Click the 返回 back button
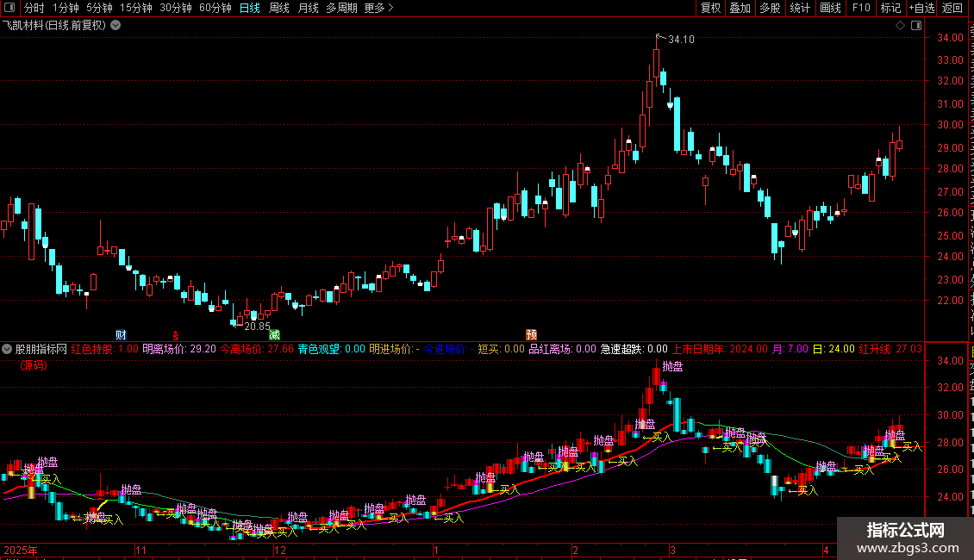 [x=952, y=8]
